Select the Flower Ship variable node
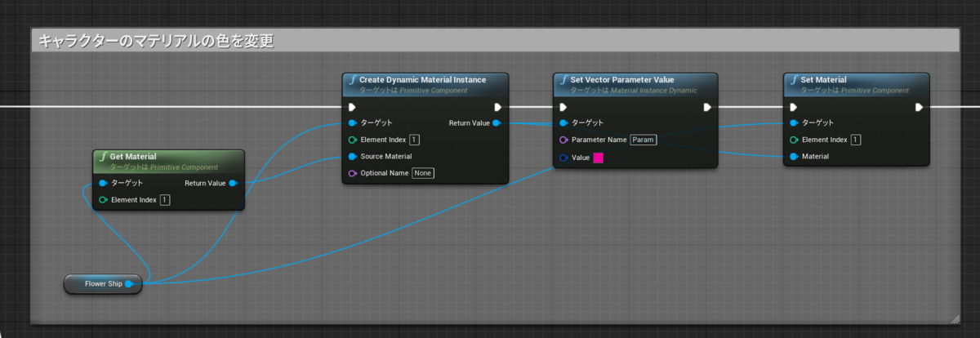Image resolution: width=980 pixels, height=338 pixels. tap(103, 284)
